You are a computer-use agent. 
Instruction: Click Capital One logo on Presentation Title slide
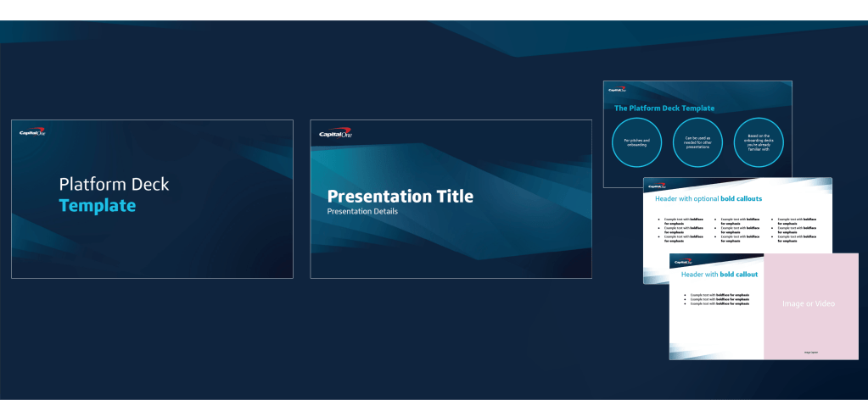335,134
